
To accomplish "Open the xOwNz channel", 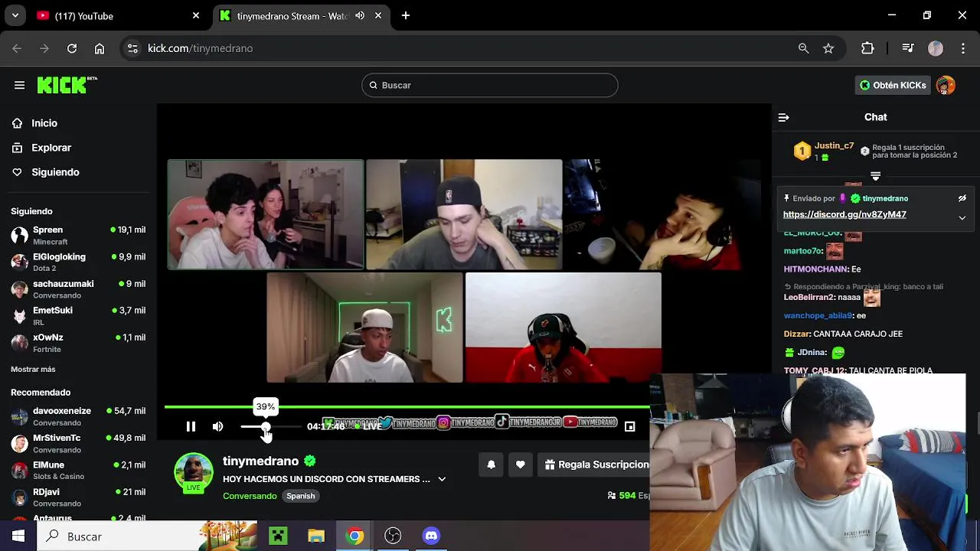I will pos(78,342).
